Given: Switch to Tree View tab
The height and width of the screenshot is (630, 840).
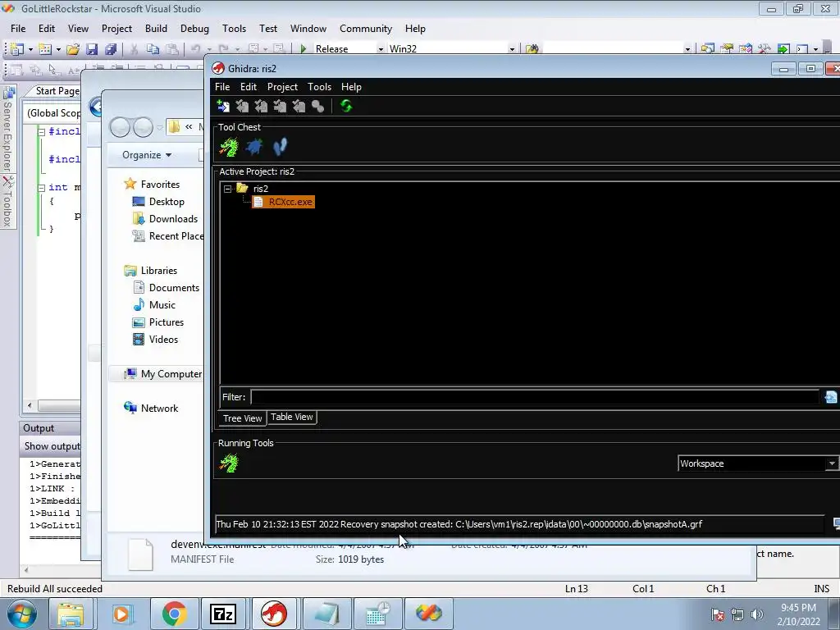Looking at the screenshot, I should point(242,418).
